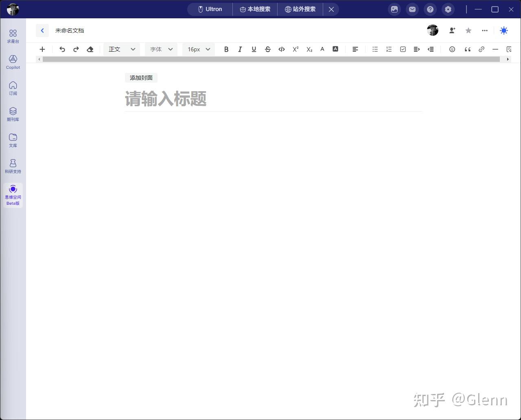521x420 pixels.
Task: Click the undo arrow icon
Action: pyautogui.click(x=62, y=49)
